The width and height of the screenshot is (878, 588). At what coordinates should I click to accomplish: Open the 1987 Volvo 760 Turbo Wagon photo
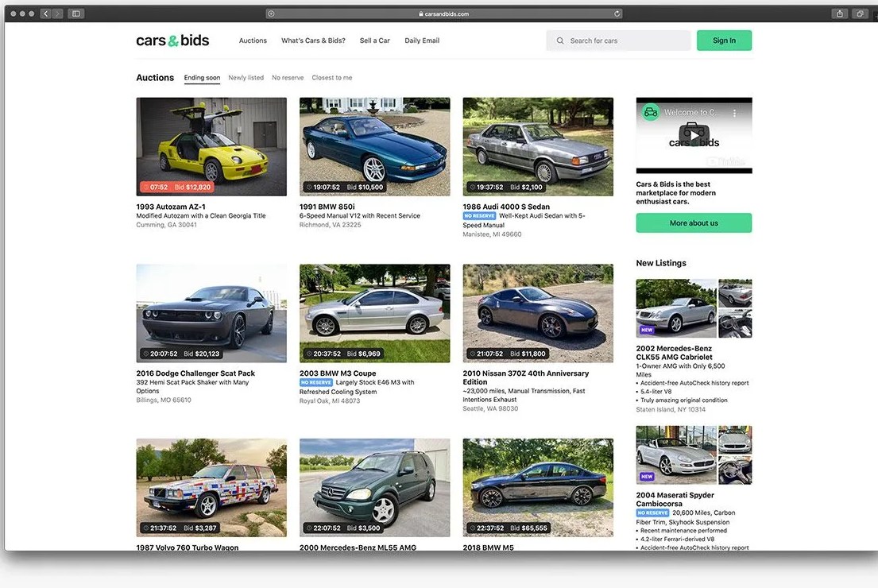[211, 487]
